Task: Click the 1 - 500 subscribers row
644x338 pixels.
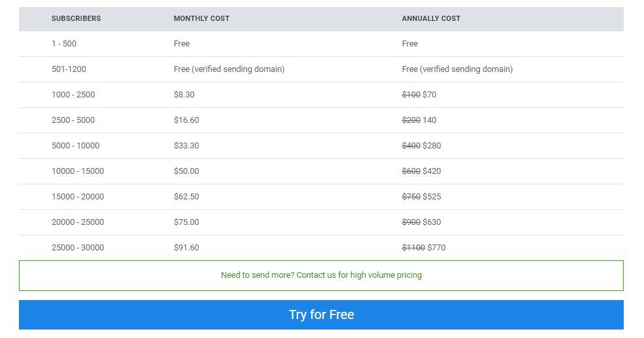Action: click(x=321, y=44)
